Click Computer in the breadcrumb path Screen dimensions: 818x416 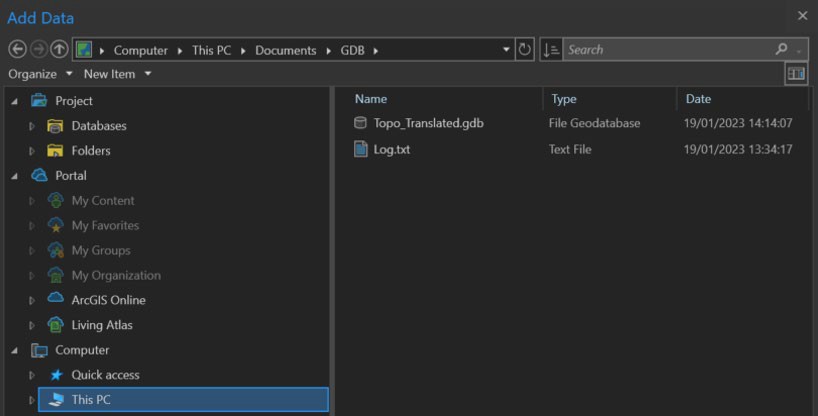tap(141, 50)
